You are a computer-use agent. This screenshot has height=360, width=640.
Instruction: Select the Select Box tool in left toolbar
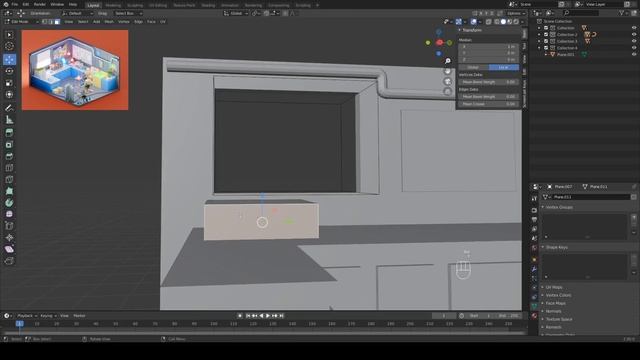point(9,35)
